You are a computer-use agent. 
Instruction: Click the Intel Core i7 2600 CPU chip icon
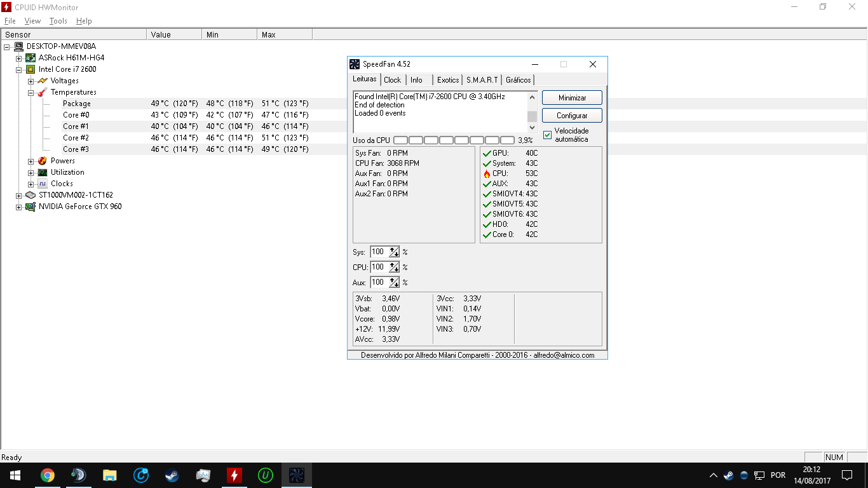point(31,69)
